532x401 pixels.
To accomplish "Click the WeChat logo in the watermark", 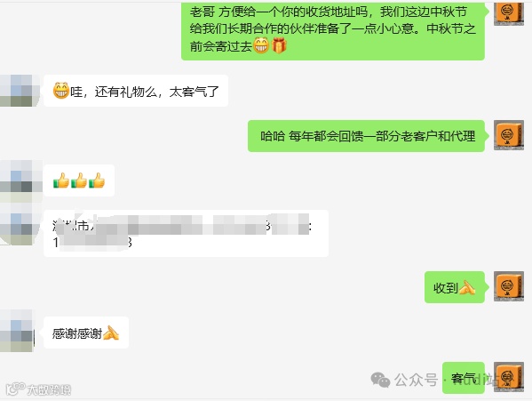I will 380,380.
